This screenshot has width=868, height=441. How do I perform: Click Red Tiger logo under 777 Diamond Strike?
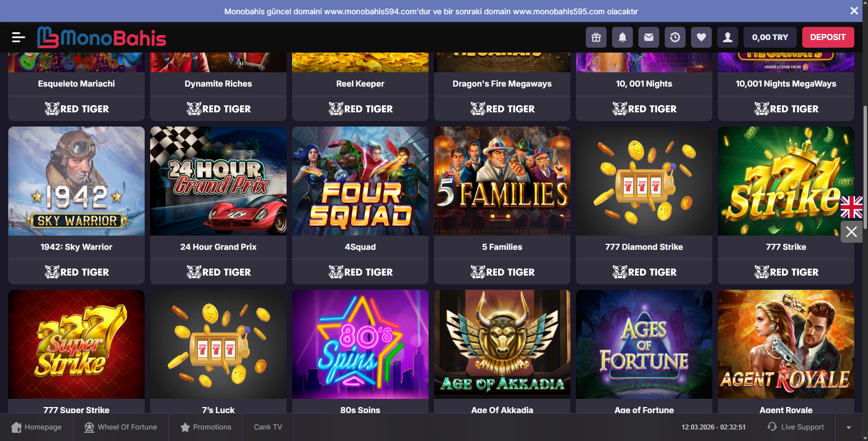644,272
